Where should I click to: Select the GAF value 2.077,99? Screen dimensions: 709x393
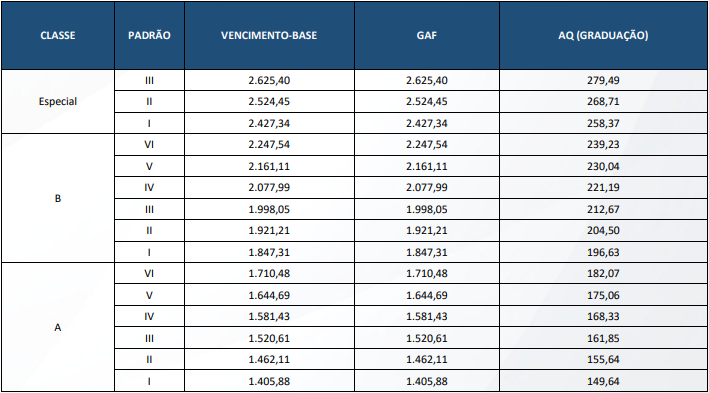427,187
